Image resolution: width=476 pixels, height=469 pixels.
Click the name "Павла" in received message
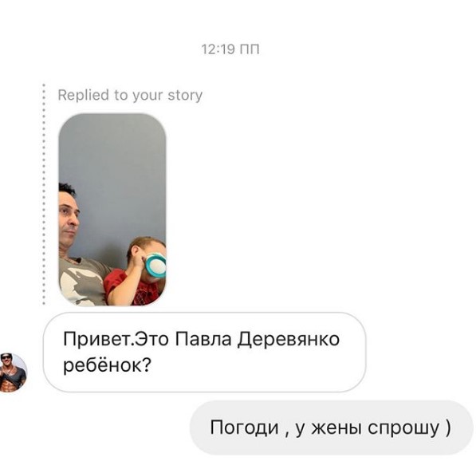click(x=203, y=339)
